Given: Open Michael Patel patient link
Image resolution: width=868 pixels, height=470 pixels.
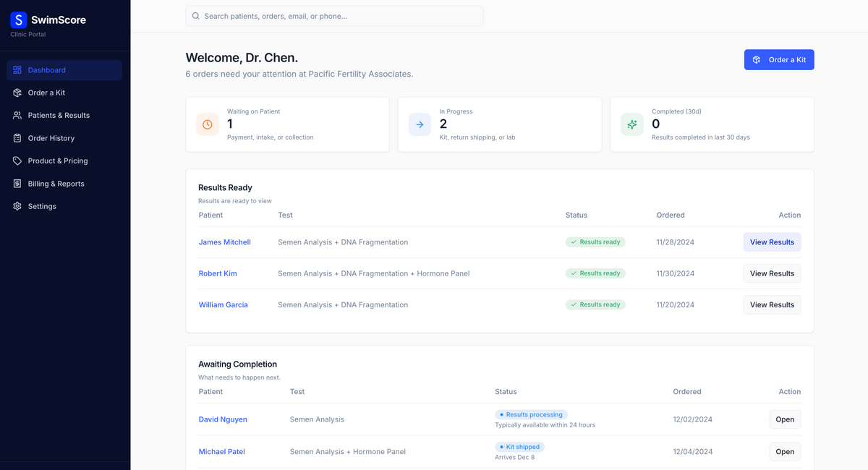Looking at the screenshot, I should coord(222,451).
